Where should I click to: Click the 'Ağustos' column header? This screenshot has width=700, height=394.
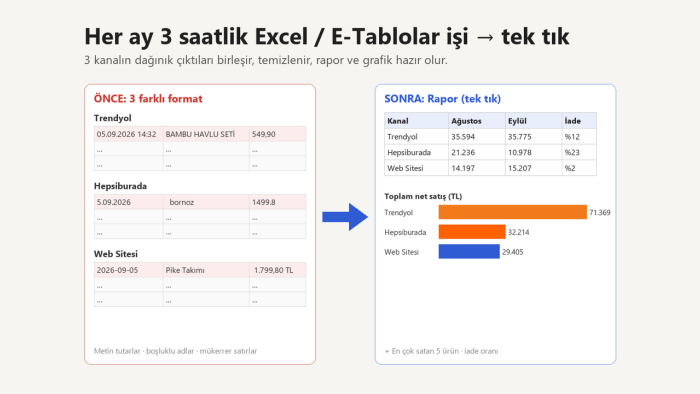point(476,121)
